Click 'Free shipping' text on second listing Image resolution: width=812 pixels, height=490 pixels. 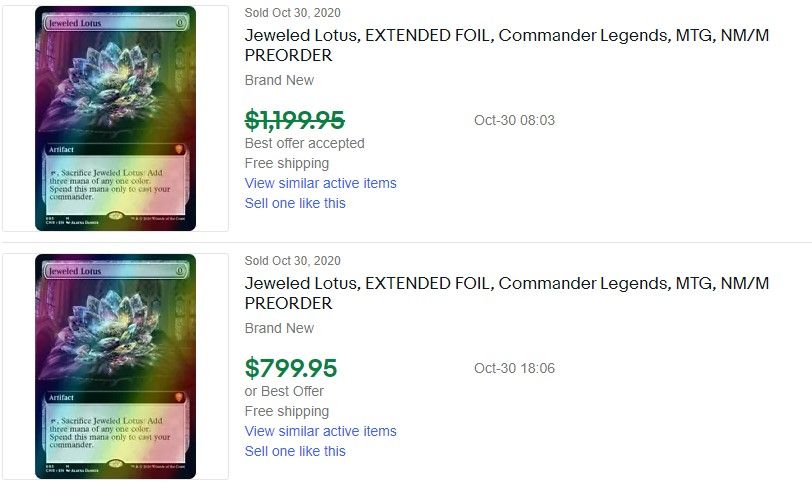(287, 411)
